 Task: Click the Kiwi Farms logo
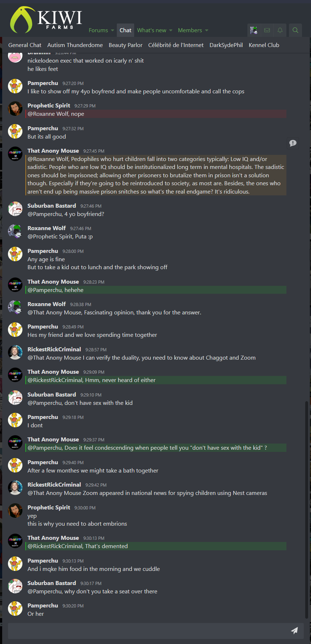[46, 20]
